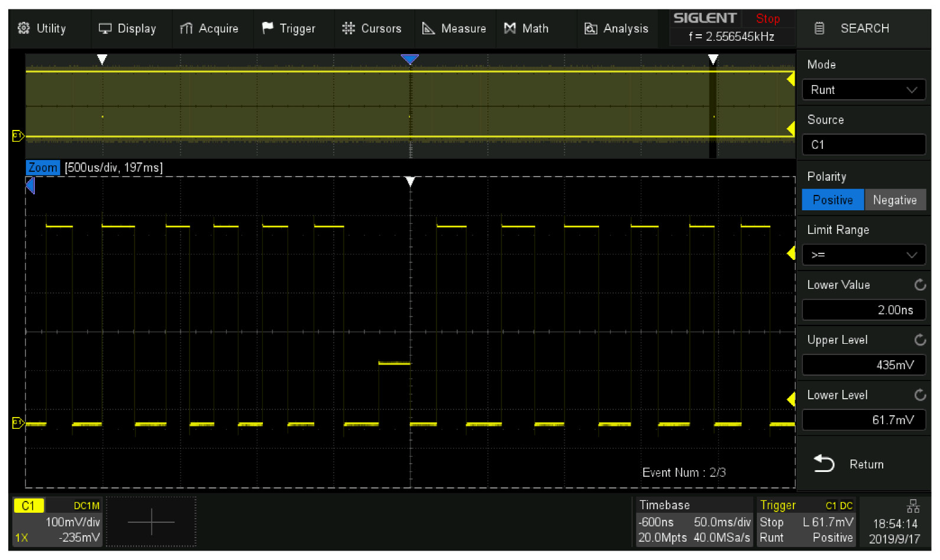This screenshot has height=560, width=940.
Task: Click the lower level arrow beside zoom waveform
Action: [x=791, y=399]
